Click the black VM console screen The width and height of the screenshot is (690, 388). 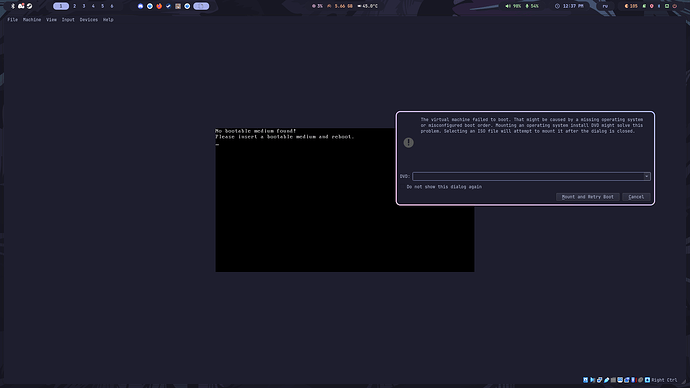tap(345, 200)
